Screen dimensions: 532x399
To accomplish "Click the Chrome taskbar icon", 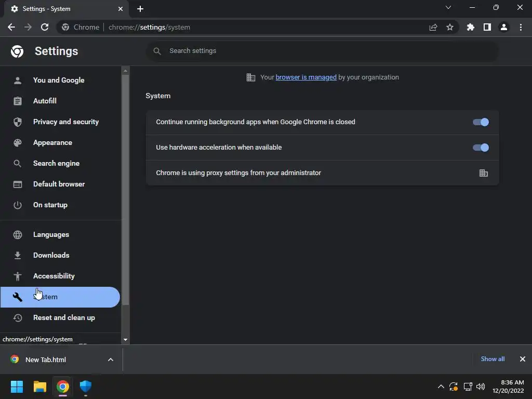I will point(63,387).
